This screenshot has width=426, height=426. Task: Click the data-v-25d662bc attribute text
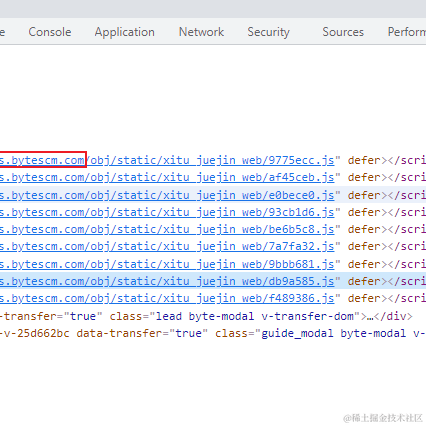click(x=35, y=333)
